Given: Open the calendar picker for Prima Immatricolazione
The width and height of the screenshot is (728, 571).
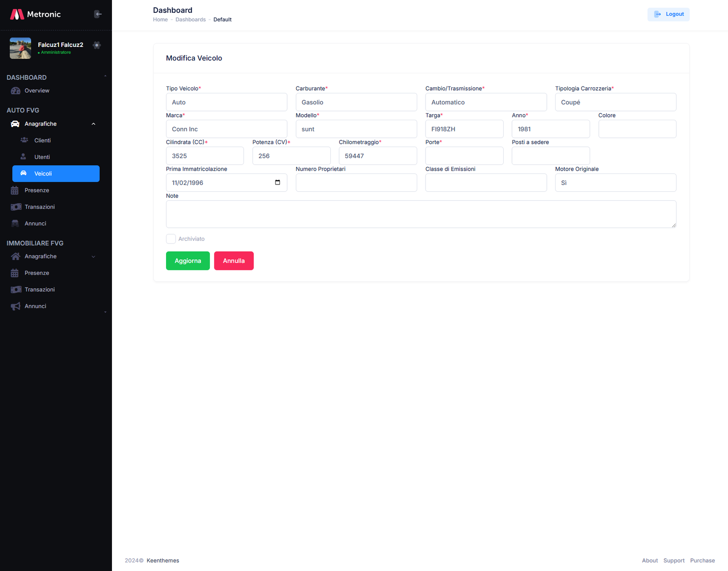Looking at the screenshot, I should click(278, 183).
